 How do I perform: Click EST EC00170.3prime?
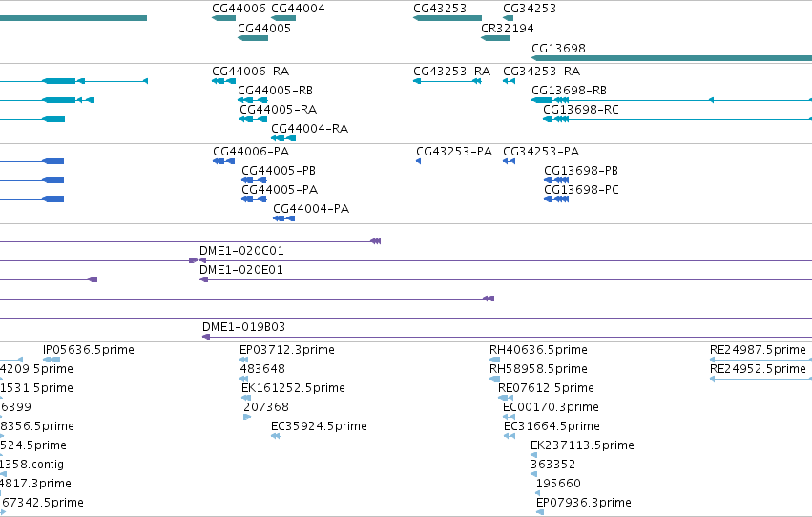pos(551,407)
